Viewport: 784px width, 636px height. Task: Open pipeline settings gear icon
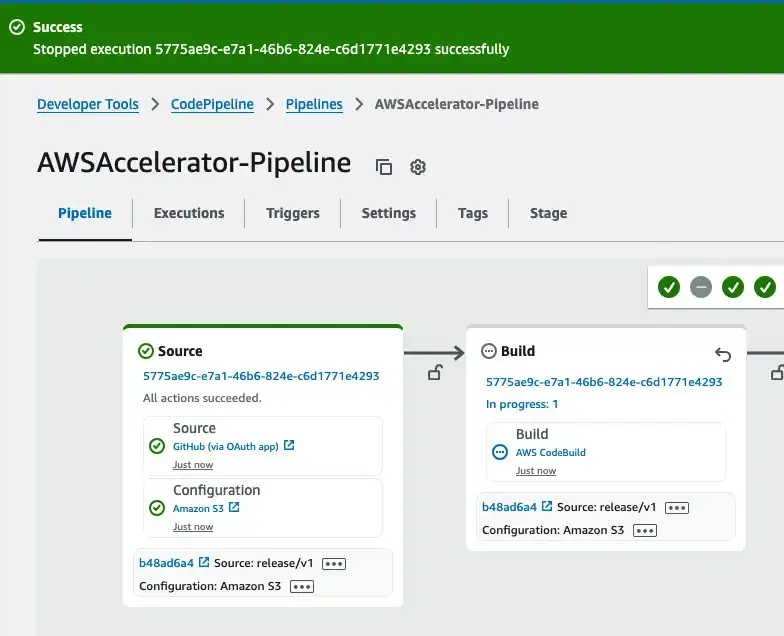[x=418, y=166]
